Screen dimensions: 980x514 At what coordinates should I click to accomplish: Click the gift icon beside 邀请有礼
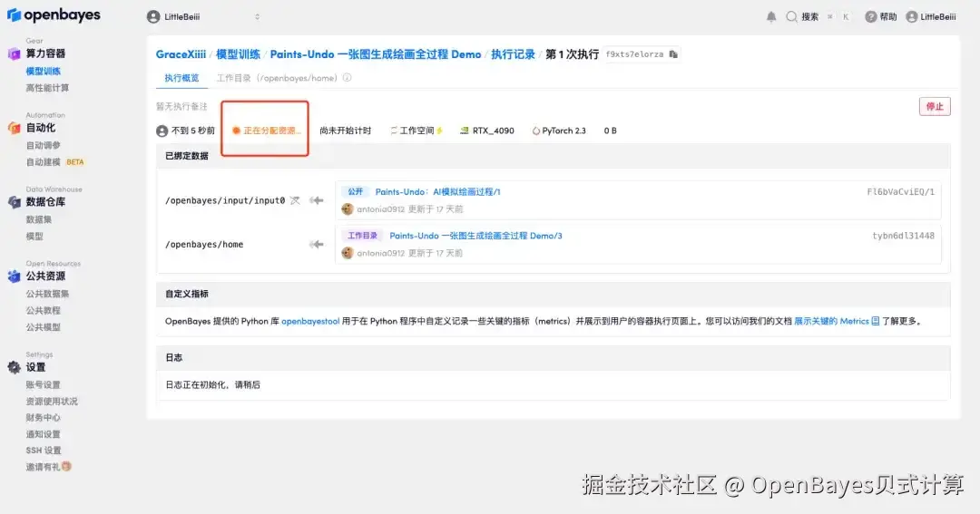[66, 467]
